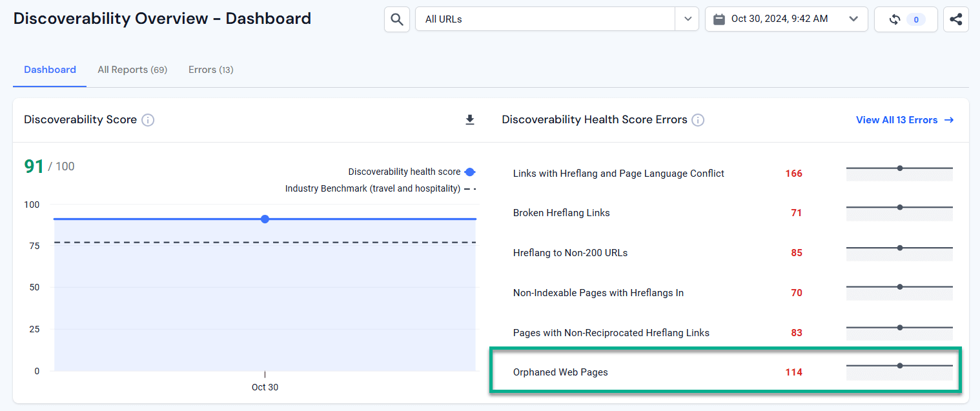
Task: Share the dashboard
Action: 955,19
